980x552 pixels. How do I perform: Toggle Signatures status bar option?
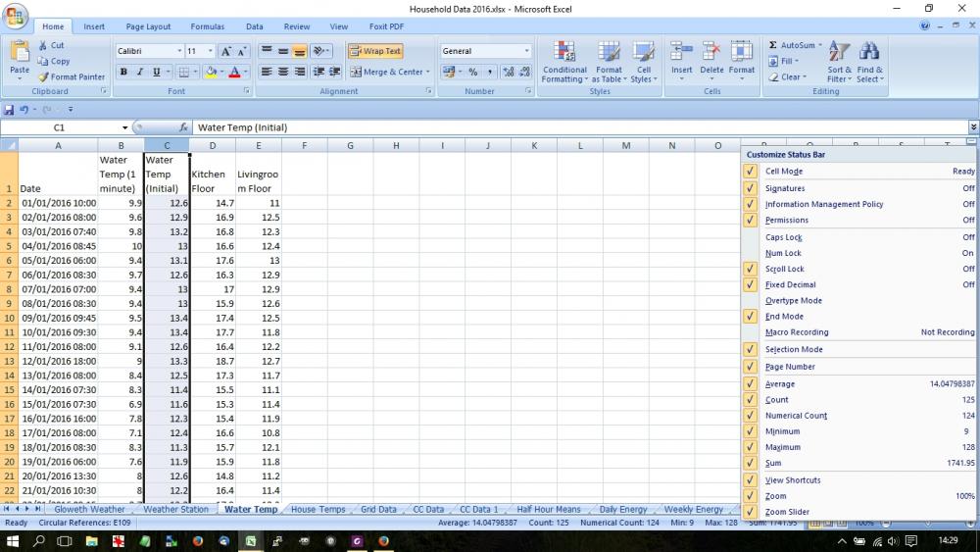[859, 188]
